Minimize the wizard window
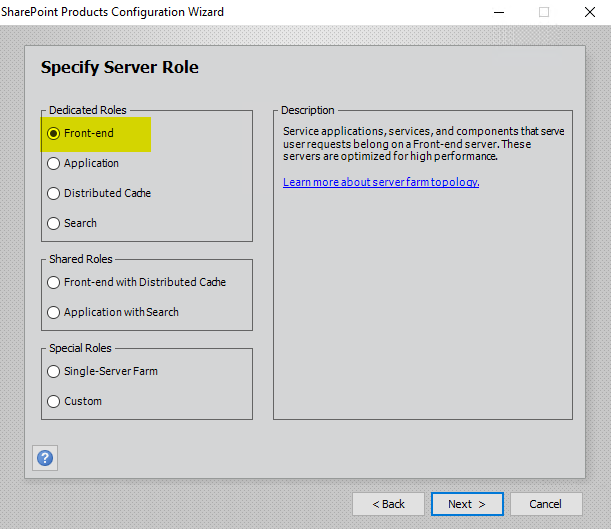Image resolution: width=611 pixels, height=529 pixels. 498,12
